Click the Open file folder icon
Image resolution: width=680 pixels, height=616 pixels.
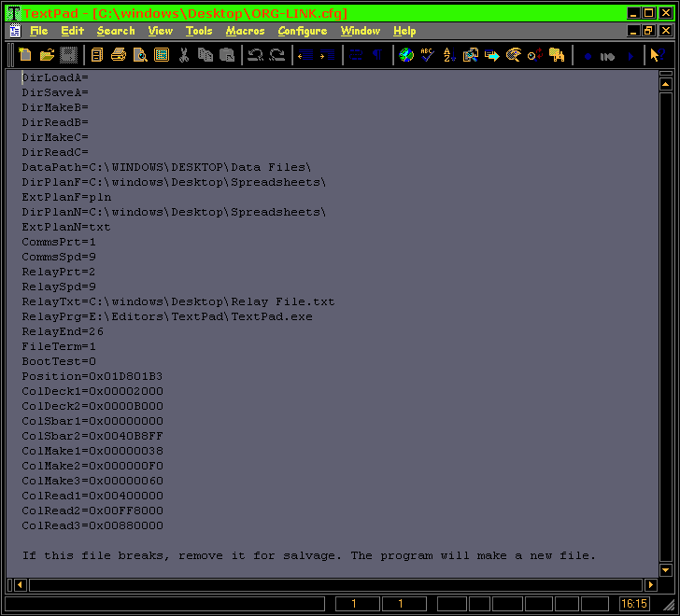pos(46,55)
